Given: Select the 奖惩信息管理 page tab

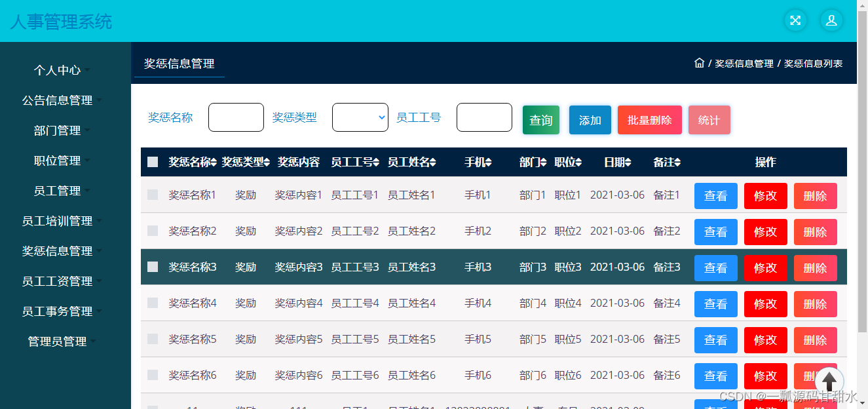Looking at the screenshot, I should tap(179, 64).
